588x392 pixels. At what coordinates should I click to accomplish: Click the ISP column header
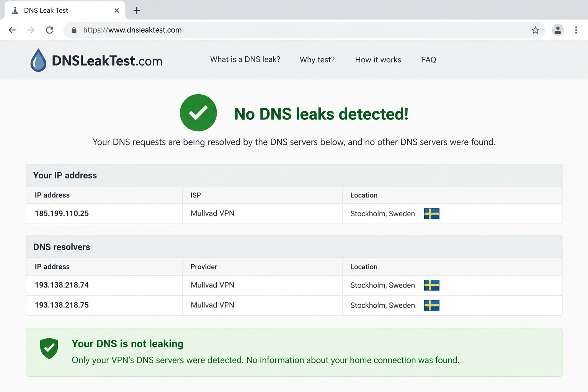196,195
